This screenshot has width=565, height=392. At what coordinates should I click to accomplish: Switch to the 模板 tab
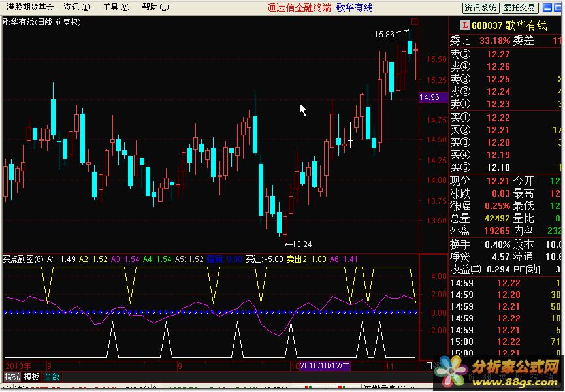click(31, 377)
